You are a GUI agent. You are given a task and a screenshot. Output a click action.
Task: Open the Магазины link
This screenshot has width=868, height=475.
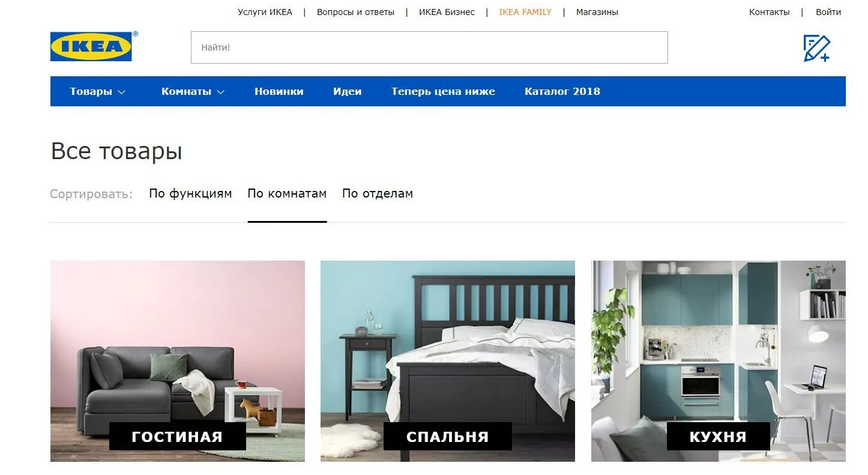point(597,12)
